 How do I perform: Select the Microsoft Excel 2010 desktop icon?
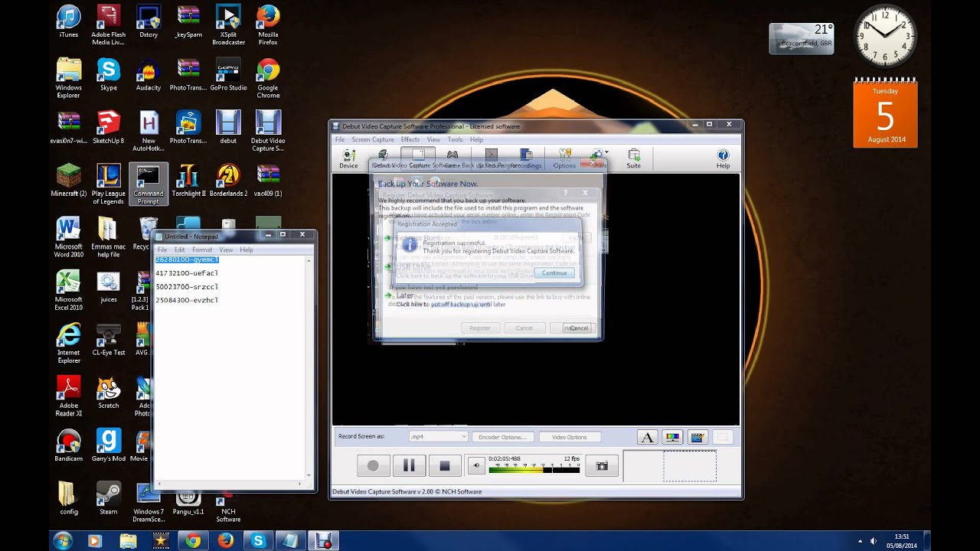click(68, 289)
